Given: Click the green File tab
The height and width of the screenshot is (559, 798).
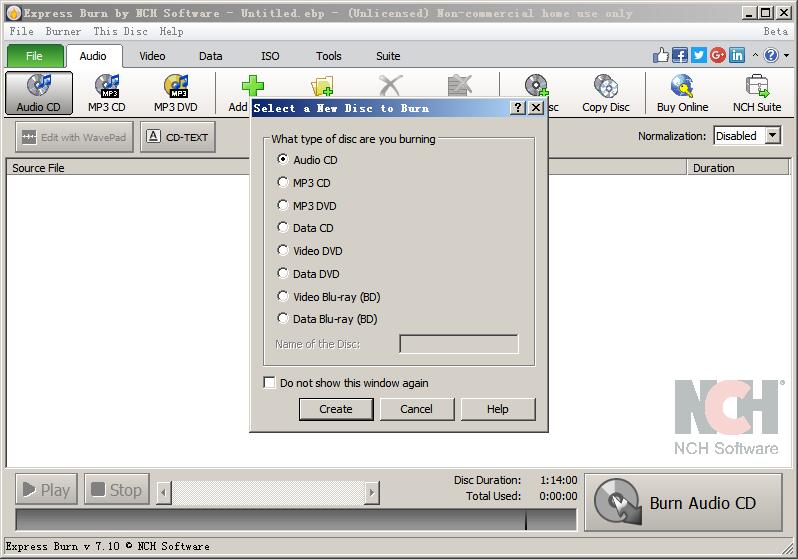Looking at the screenshot, I should click(x=35, y=55).
